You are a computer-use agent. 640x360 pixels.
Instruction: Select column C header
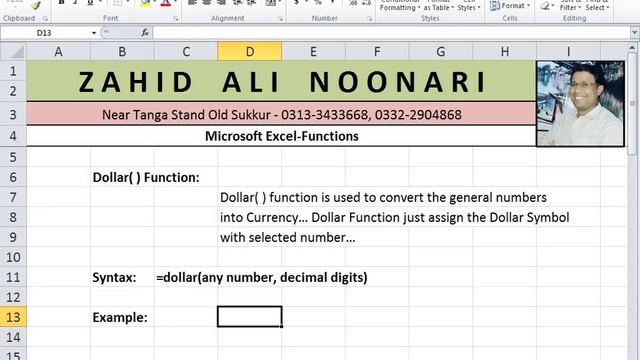point(186,52)
